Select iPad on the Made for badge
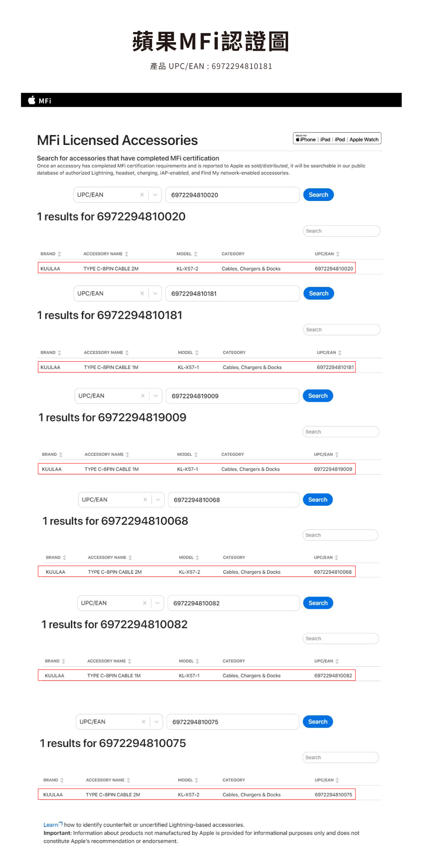 pos(325,139)
